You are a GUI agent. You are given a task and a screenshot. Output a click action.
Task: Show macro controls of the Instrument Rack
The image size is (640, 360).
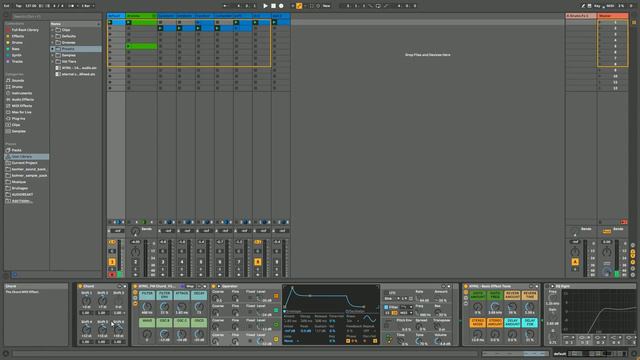pyautogui.click(x=135, y=292)
